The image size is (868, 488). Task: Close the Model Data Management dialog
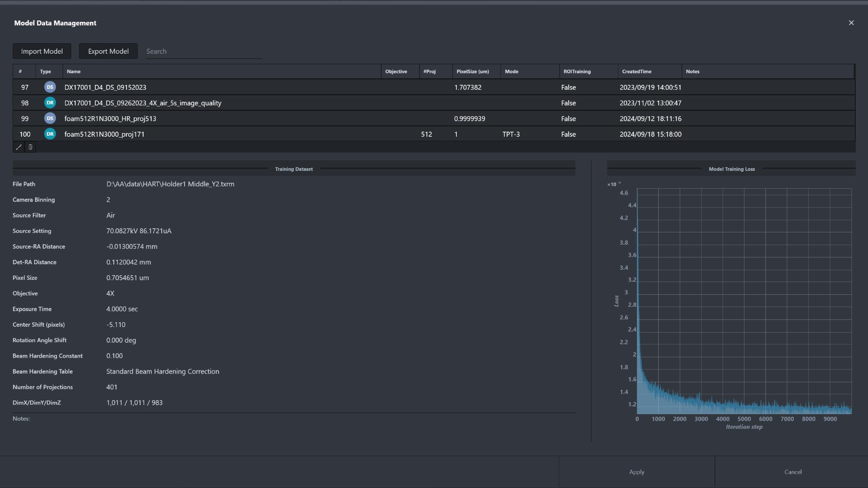pyautogui.click(x=851, y=23)
